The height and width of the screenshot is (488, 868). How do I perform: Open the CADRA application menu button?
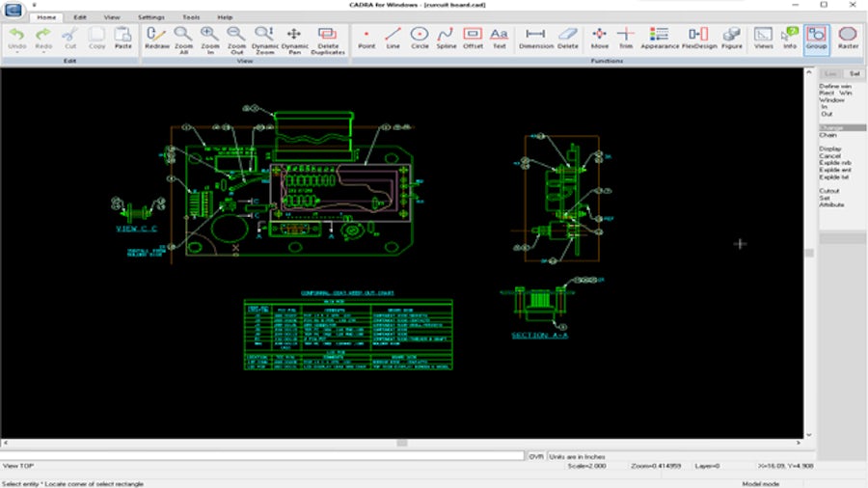[x=13, y=9]
